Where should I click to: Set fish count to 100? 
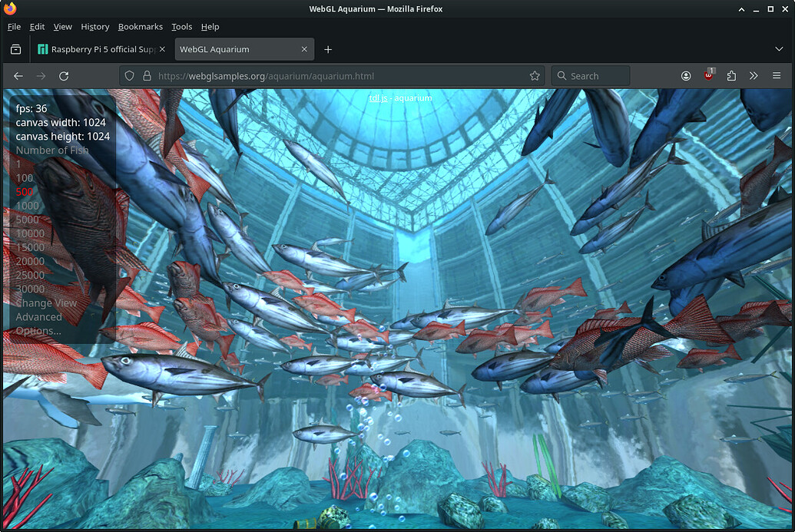tap(25, 178)
